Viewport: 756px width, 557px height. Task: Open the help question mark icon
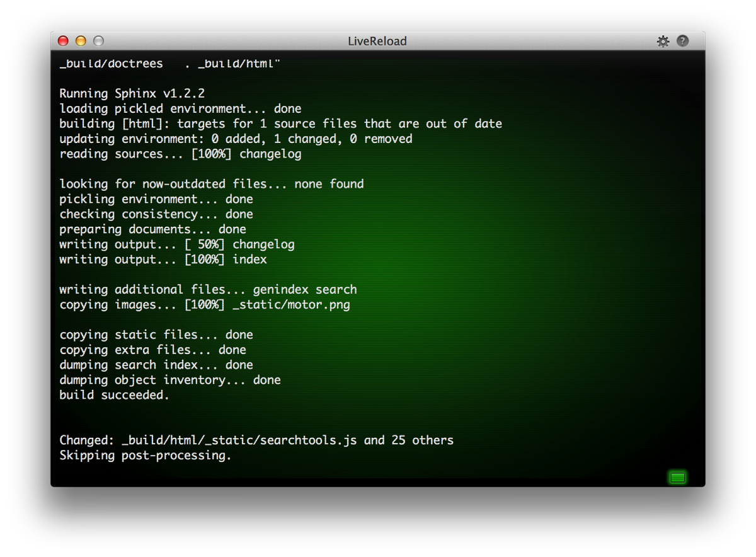pos(683,41)
